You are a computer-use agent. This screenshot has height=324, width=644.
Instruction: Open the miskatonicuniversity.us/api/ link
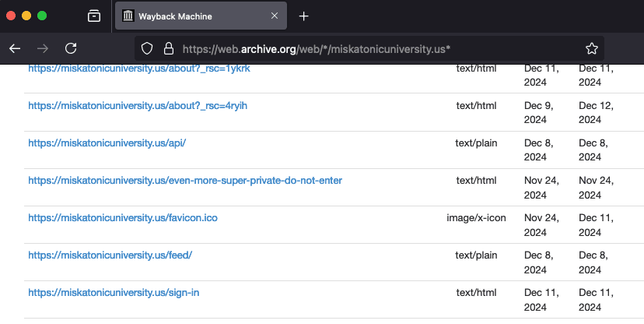[x=107, y=143]
